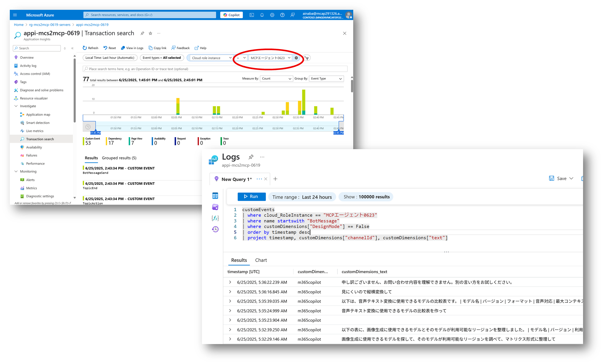Viewport: 603px width, 364px height.
Task: Click Copy link in toolbar
Action: pyautogui.click(x=157, y=48)
